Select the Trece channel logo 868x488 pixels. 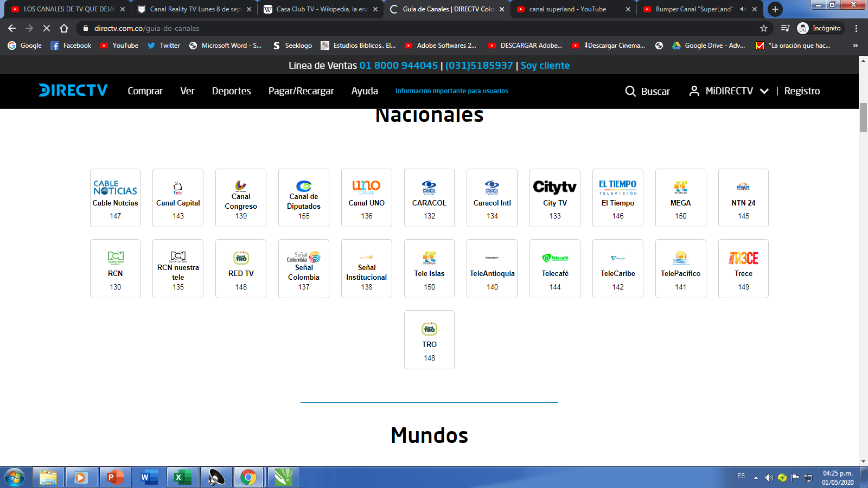point(743,258)
